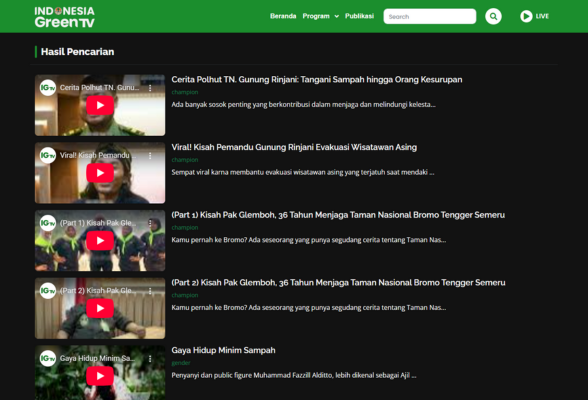Viewport: 588px width, 400px height.
Task: Click champion tag under Cerita Polhut title
Action: (x=185, y=92)
